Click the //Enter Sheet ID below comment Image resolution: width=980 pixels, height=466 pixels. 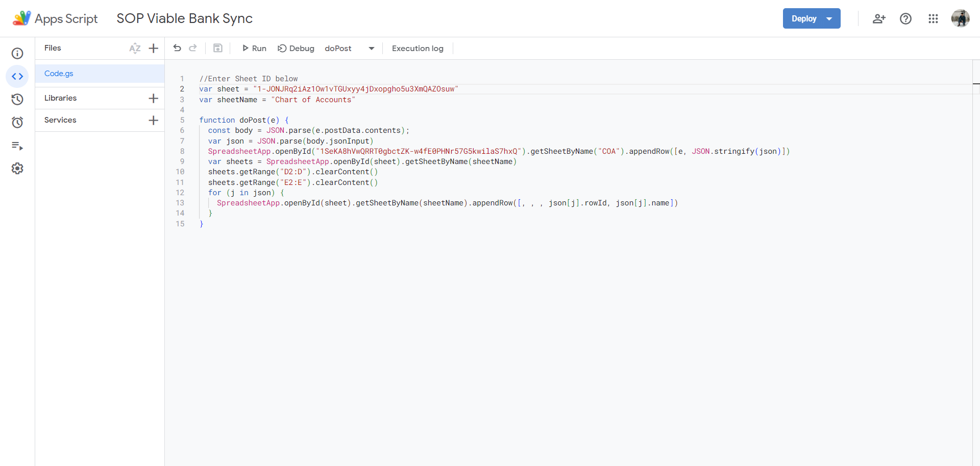[249, 79]
